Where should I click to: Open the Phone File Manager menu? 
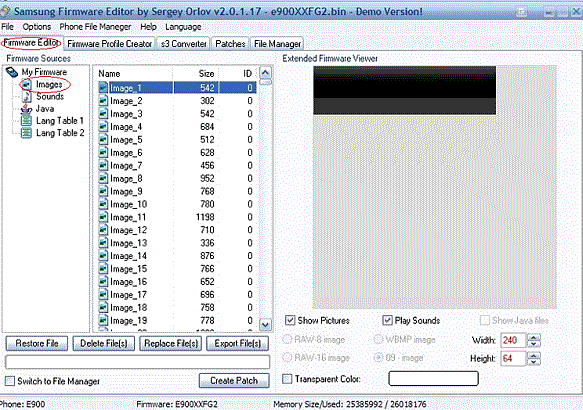pyautogui.click(x=95, y=27)
